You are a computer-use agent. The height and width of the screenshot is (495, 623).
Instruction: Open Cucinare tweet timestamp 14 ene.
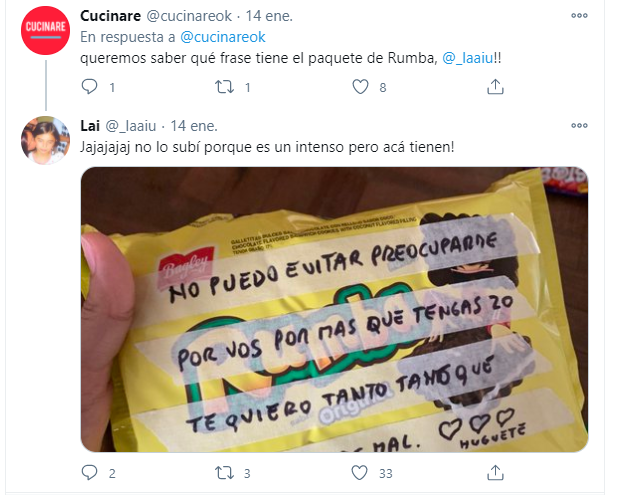pos(269,16)
